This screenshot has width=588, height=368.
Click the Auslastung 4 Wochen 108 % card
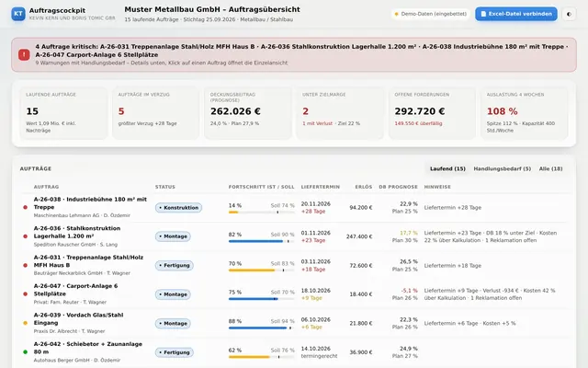point(525,112)
